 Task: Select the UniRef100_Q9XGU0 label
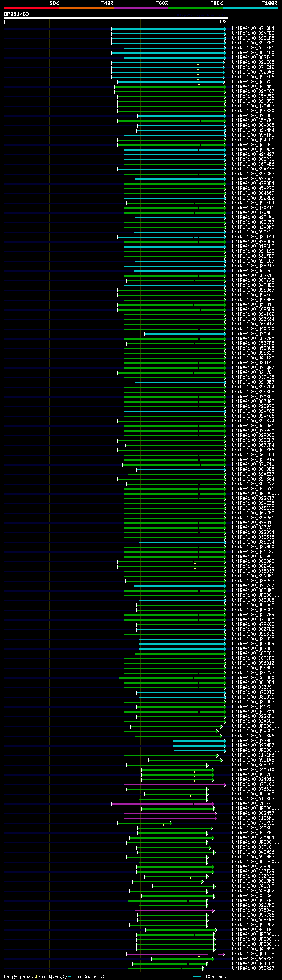coord(253,731)
